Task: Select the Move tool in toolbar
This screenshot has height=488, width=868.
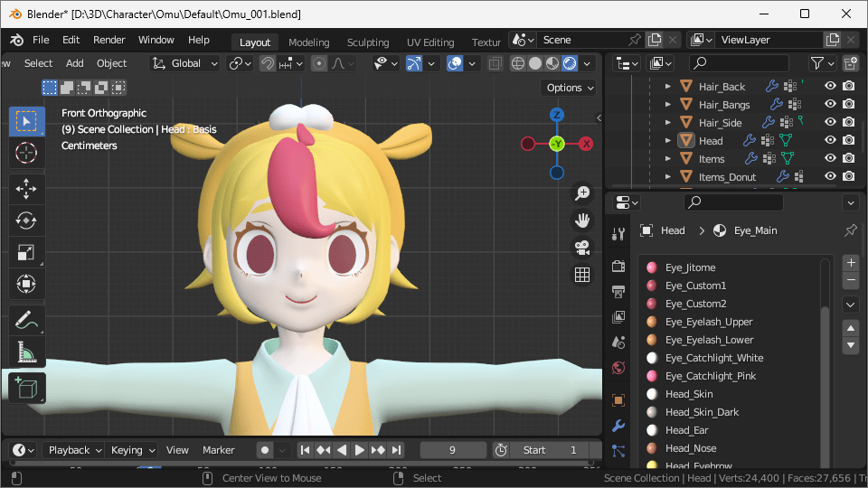Action: tap(26, 188)
